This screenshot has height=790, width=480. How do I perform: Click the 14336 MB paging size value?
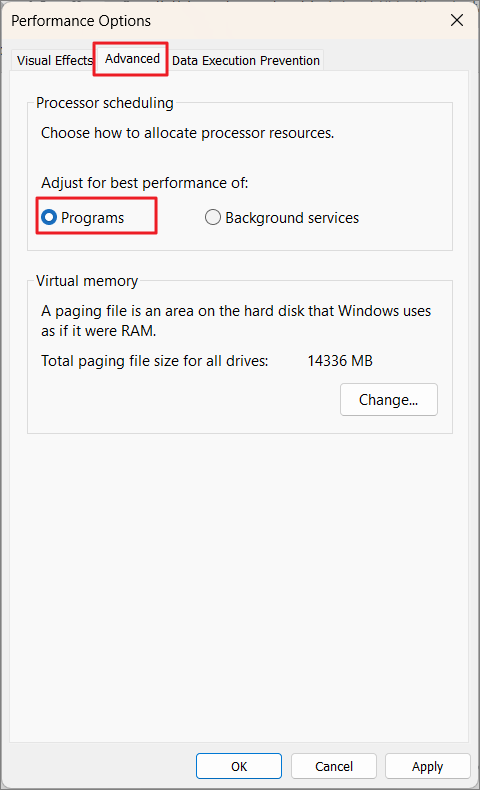pos(340,361)
